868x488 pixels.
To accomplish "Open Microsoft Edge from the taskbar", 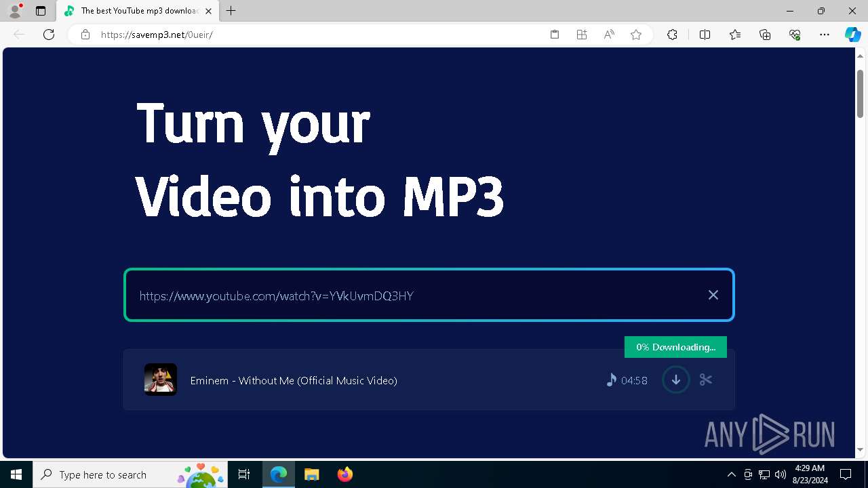I will point(279,474).
